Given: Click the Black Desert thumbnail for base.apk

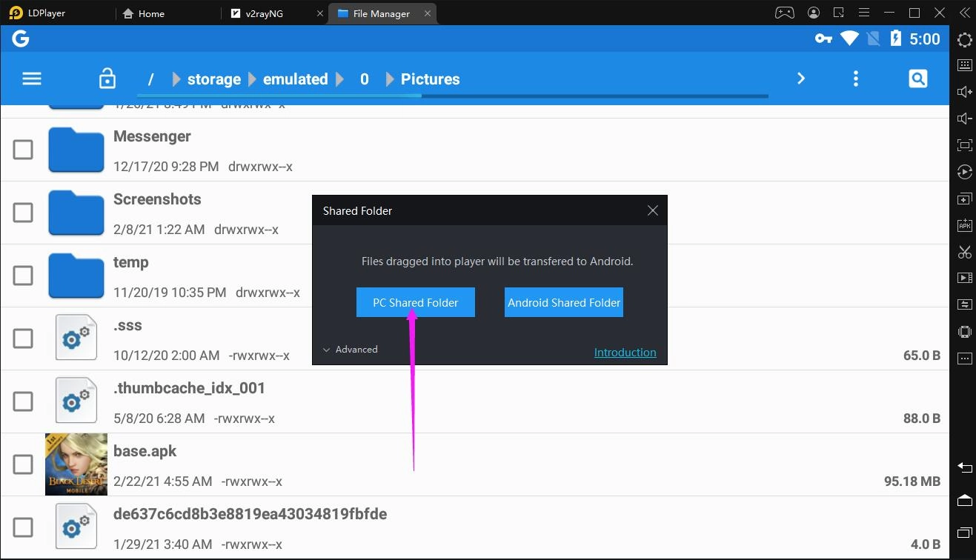Looking at the screenshot, I should tap(76, 464).
